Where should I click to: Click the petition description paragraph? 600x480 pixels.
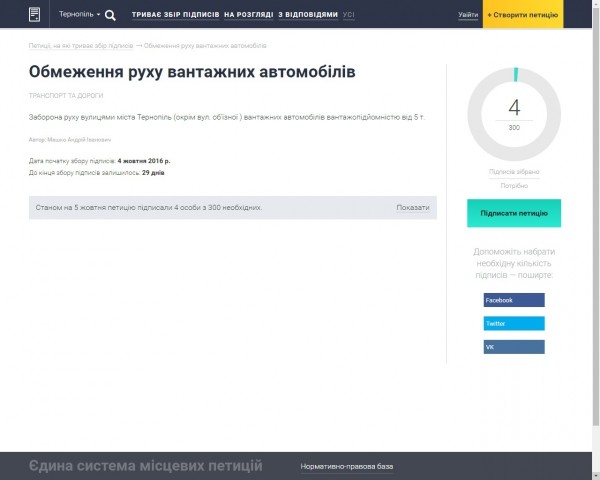[x=227, y=117]
